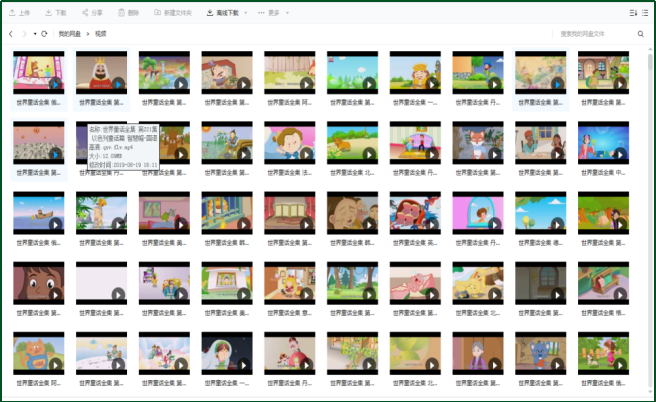Navigate to 我的网盘 in the breadcrumb
Viewport: 656px width, 402px height.
pyautogui.click(x=69, y=34)
